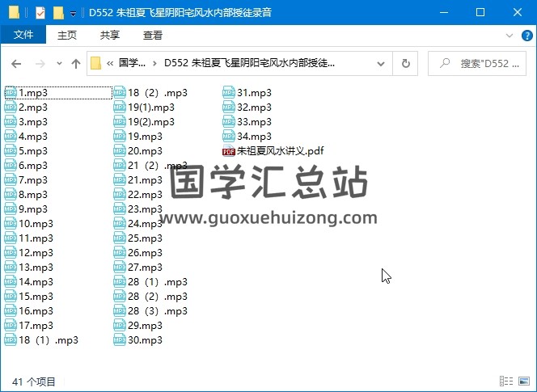Select the 18（2）.mp3 file icon

click(x=120, y=93)
